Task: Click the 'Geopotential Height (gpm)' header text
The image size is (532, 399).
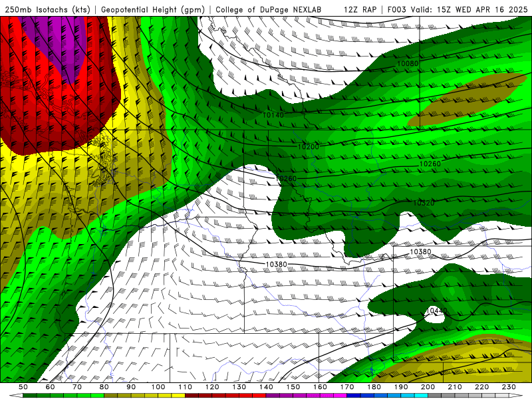Action: (x=153, y=9)
